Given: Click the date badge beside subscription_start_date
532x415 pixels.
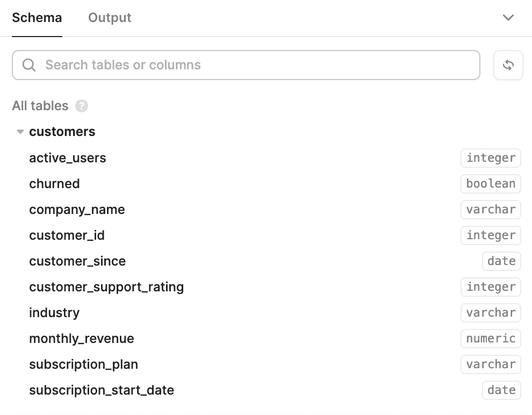Looking at the screenshot, I should point(501,390).
